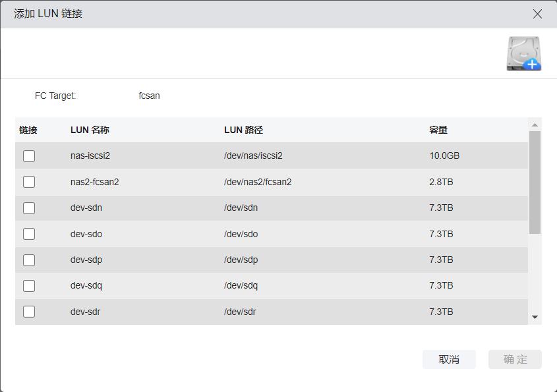Confirm with the 确定 button
The width and height of the screenshot is (557, 392).
[515, 359]
